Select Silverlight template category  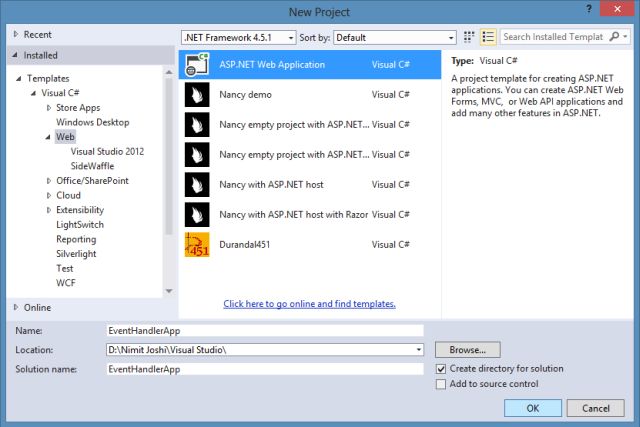(x=76, y=254)
